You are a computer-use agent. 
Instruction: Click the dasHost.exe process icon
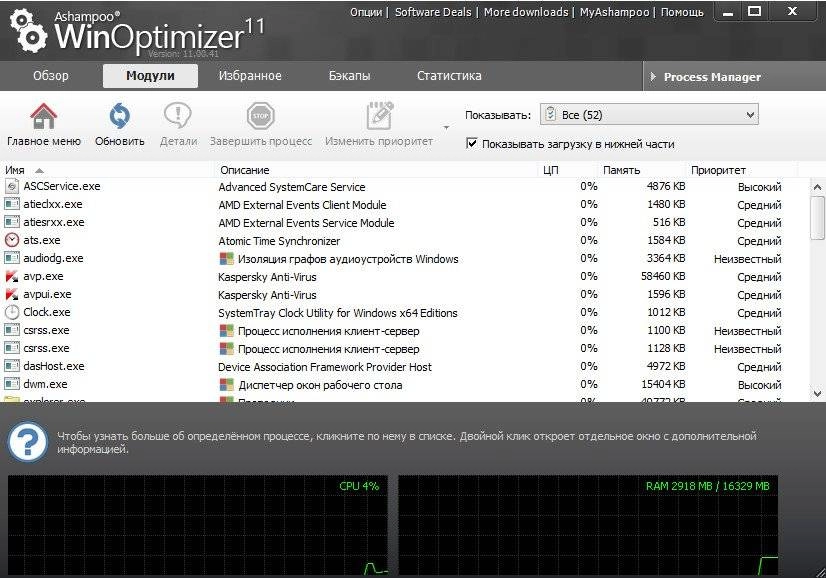click(x=12, y=366)
